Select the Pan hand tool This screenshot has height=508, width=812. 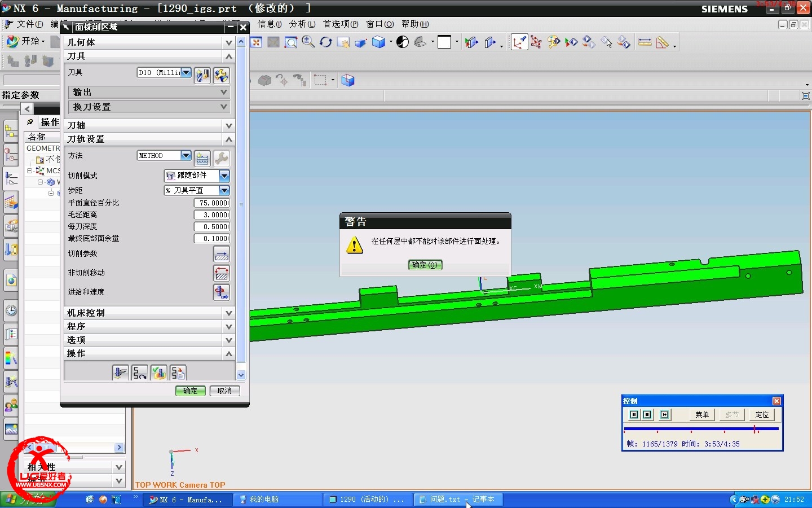pos(343,42)
